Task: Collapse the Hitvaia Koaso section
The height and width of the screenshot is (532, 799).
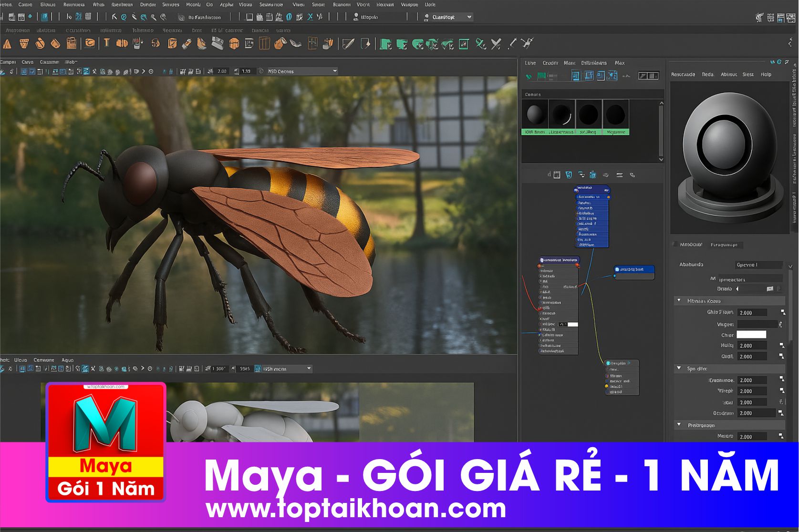Action: point(679,300)
